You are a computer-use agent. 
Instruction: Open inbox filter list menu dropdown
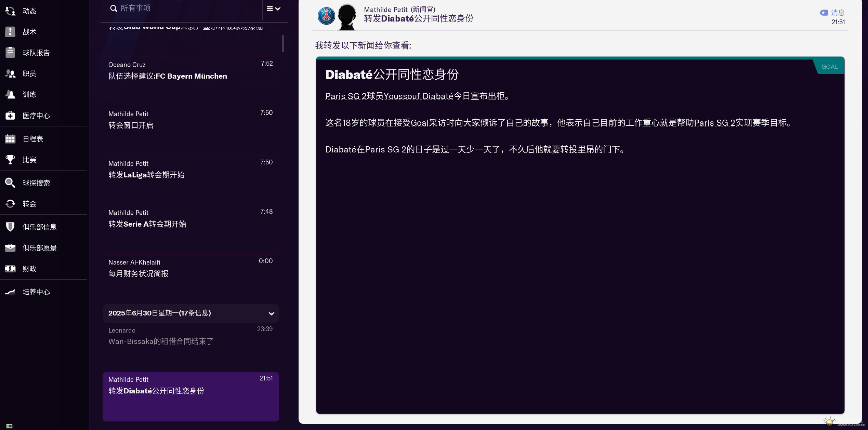274,9
